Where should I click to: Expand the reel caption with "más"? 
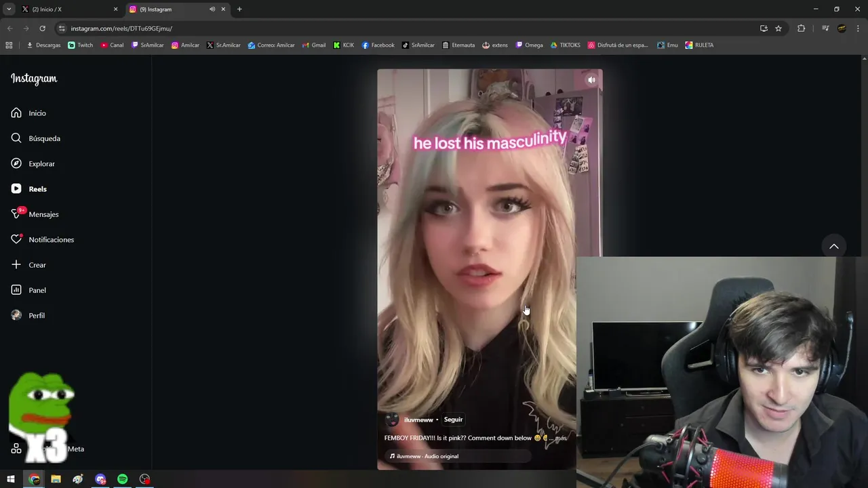pyautogui.click(x=561, y=438)
